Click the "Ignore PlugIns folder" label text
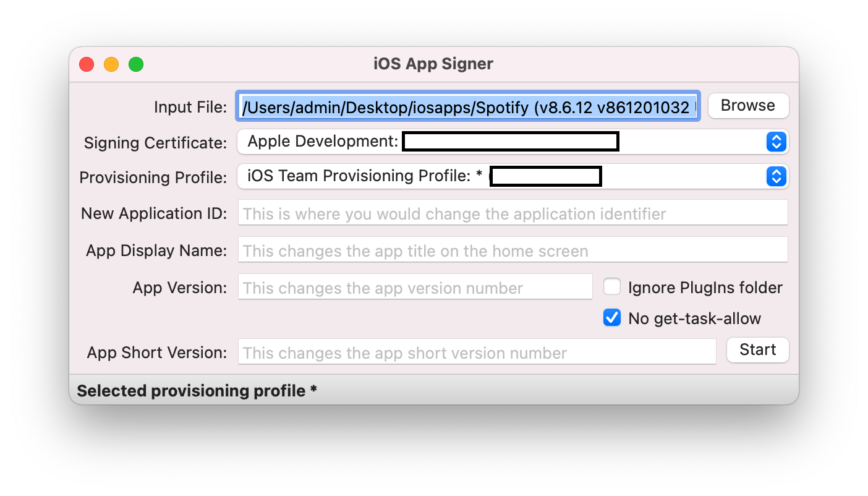 [705, 288]
